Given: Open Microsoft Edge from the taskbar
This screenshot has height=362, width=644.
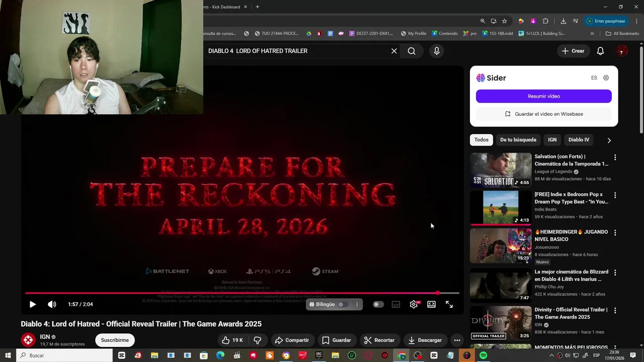Looking at the screenshot, I should [x=220, y=355].
